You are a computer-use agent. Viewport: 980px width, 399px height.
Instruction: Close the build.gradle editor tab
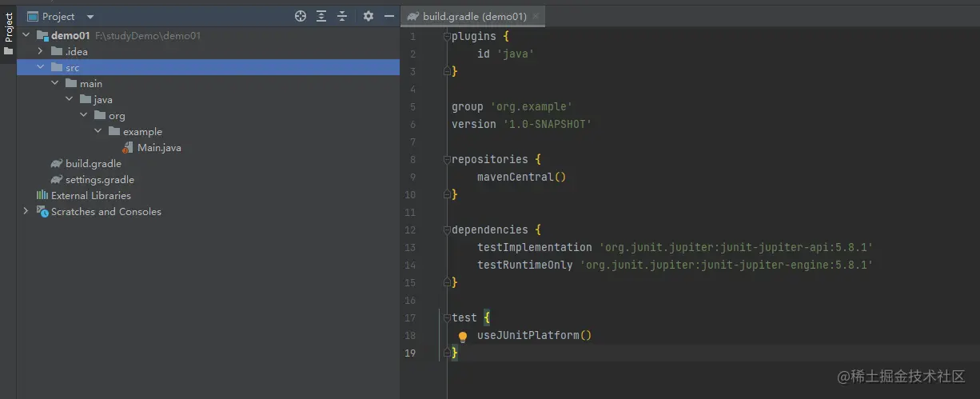pyautogui.click(x=536, y=16)
